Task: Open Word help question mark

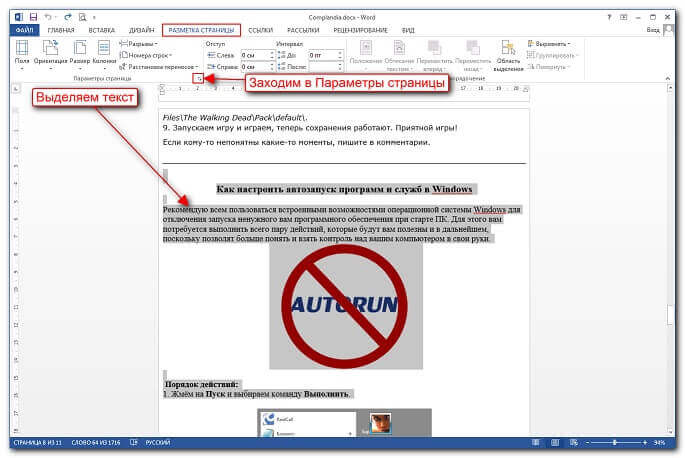Action: [609, 17]
